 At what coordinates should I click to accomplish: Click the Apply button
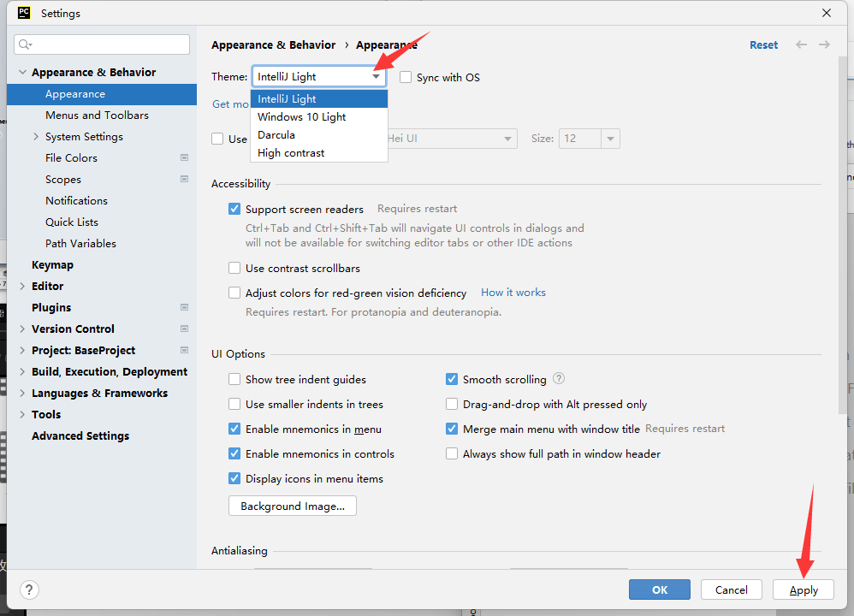[x=804, y=589]
